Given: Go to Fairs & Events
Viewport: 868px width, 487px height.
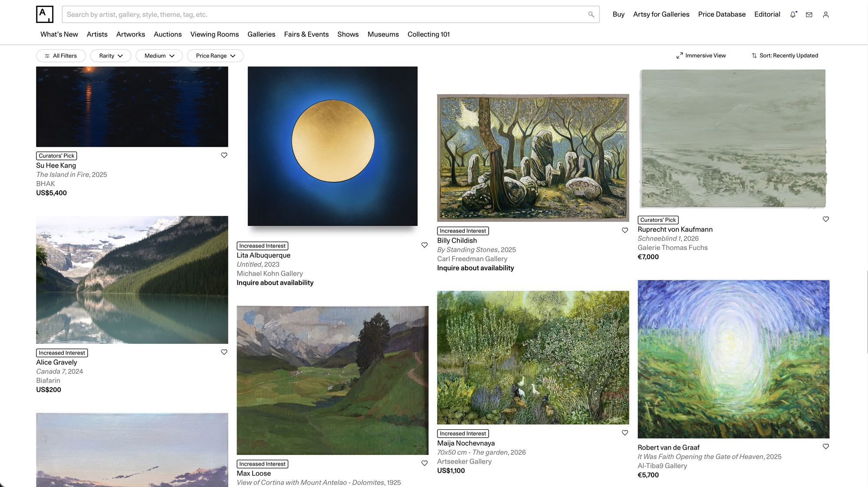Looking at the screenshot, I should pyautogui.click(x=306, y=34).
